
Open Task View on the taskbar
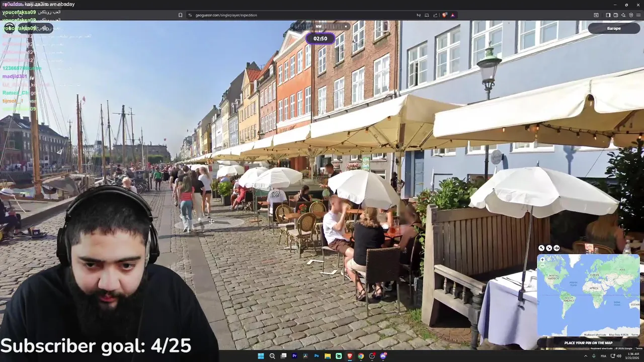283,356
